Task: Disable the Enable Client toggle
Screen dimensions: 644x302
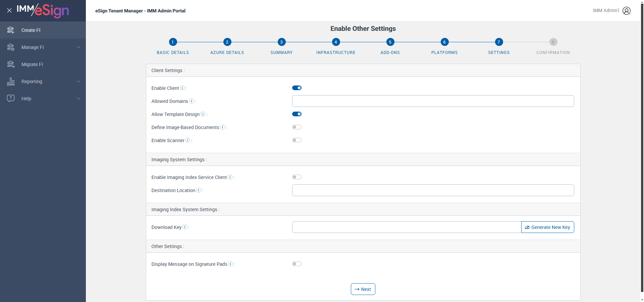Action: pyautogui.click(x=297, y=88)
